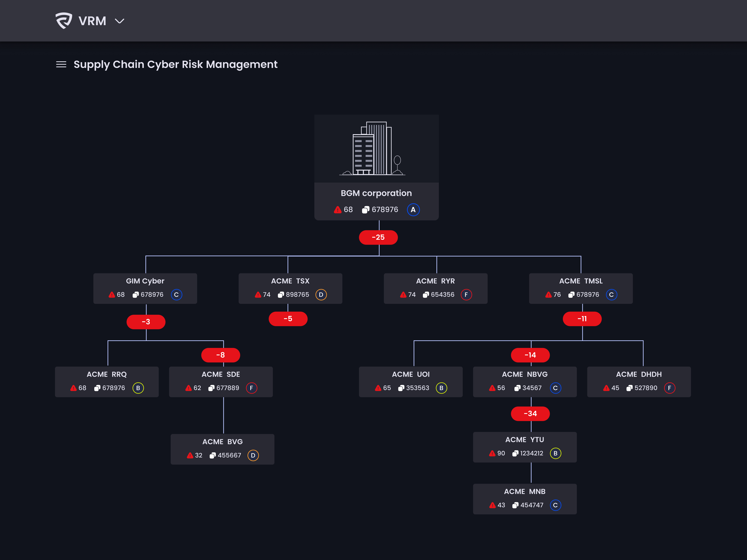The image size is (747, 560).
Task: Open the ACME BVG node title
Action: click(x=223, y=442)
